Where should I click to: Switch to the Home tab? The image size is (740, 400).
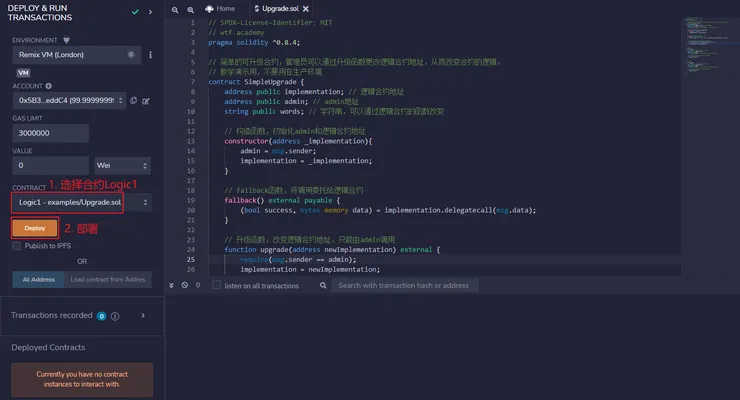tap(220, 8)
